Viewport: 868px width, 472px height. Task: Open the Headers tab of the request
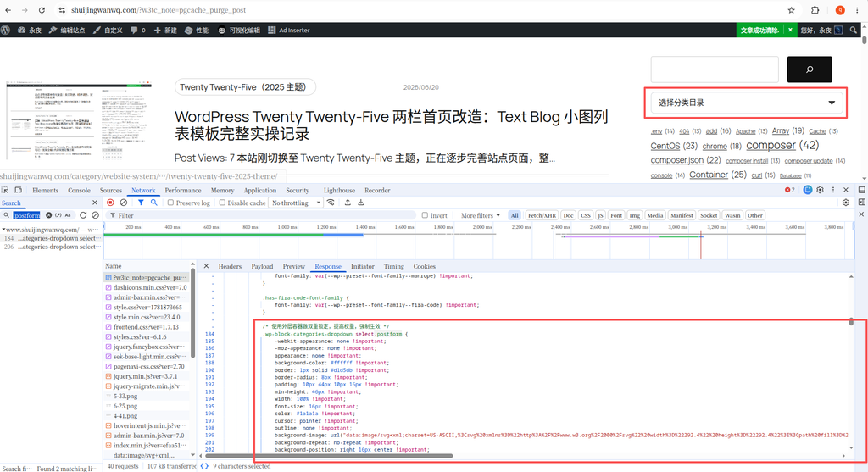230,266
